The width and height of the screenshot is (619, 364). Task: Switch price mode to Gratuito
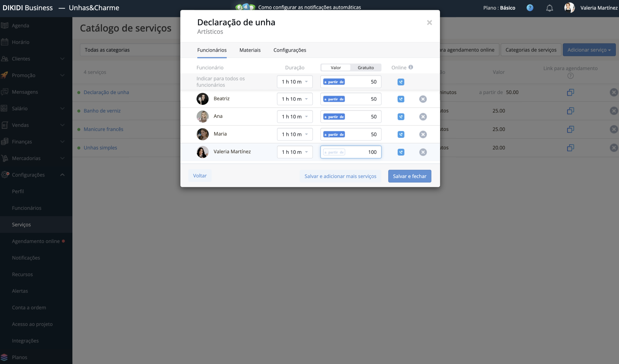point(365,68)
